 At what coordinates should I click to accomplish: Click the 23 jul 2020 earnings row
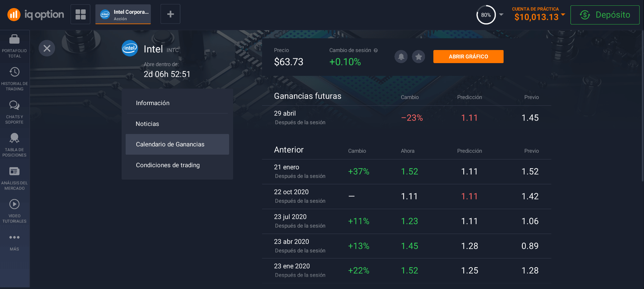pyautogui.click(x=406, y=221)
